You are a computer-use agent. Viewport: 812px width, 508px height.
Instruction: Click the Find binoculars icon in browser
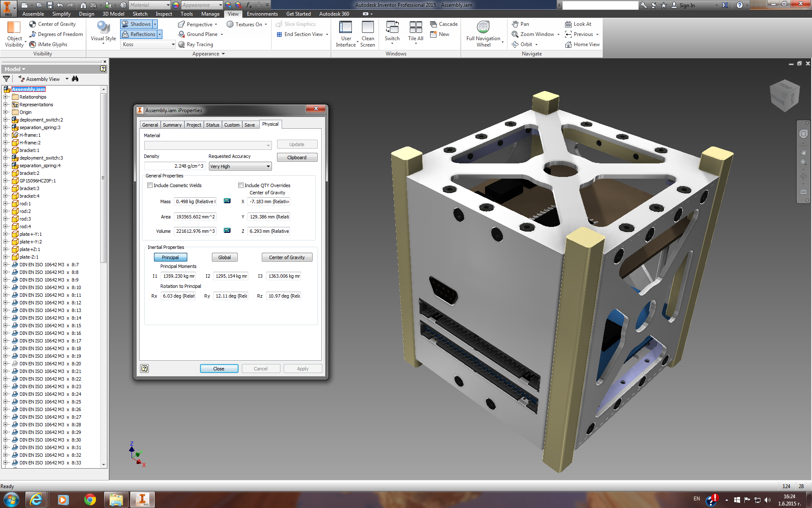pyautogui.click(x=75, y=79)
